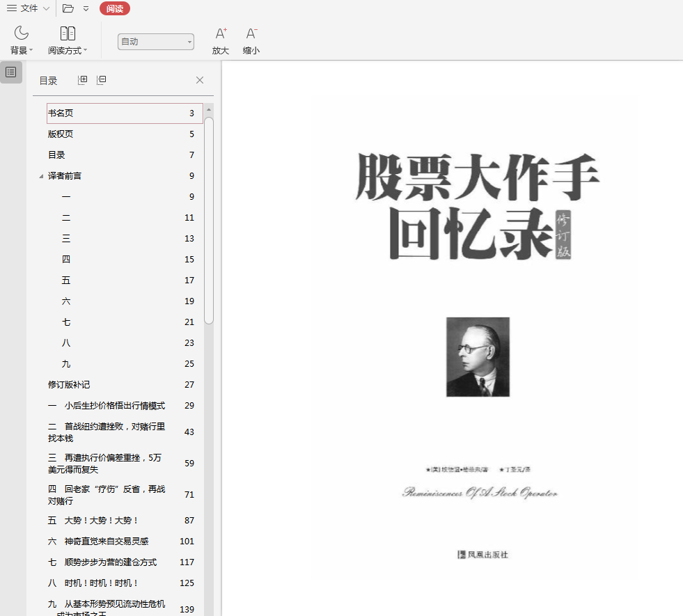Click the open folder icon
Screen dimensions: 683x616
pos(68,8)
